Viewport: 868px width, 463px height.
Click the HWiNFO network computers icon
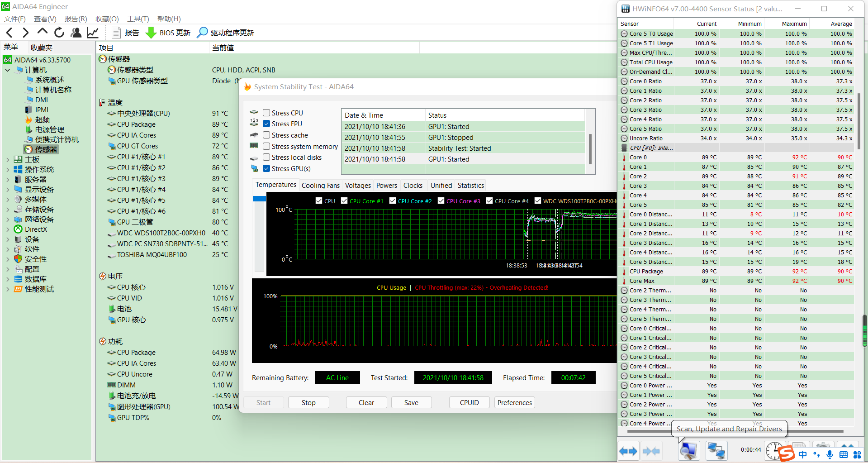coord(716,451)
